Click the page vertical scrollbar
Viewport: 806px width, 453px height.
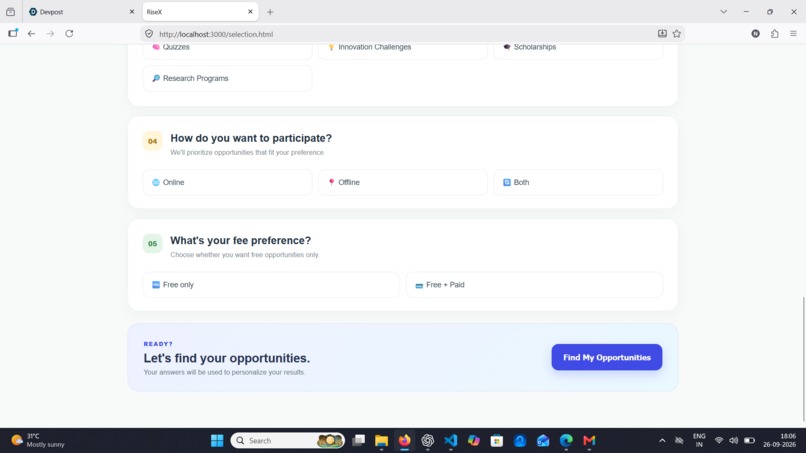803,358
